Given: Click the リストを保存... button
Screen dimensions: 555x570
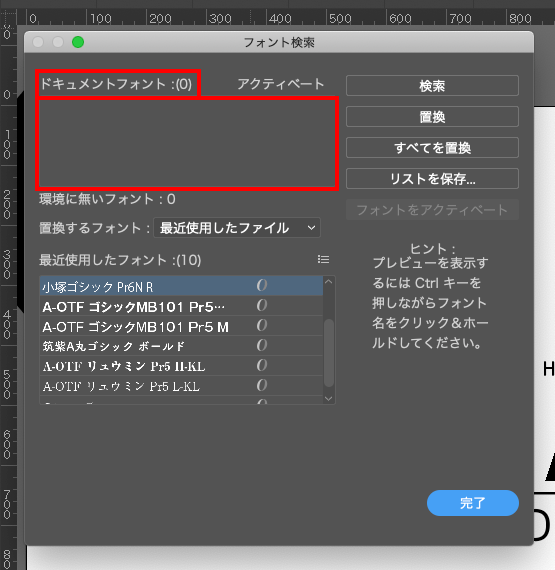Looking at the screenshot, I should (x=432, y=178).
